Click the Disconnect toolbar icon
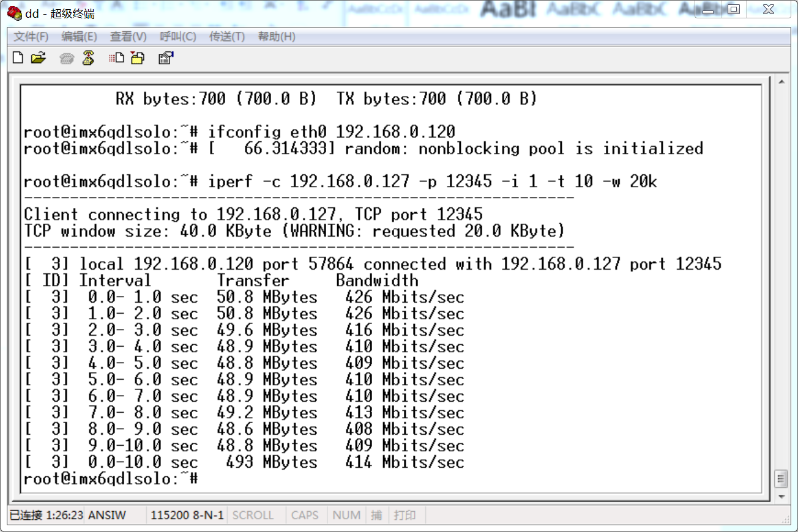 click(x=88, y=58)
